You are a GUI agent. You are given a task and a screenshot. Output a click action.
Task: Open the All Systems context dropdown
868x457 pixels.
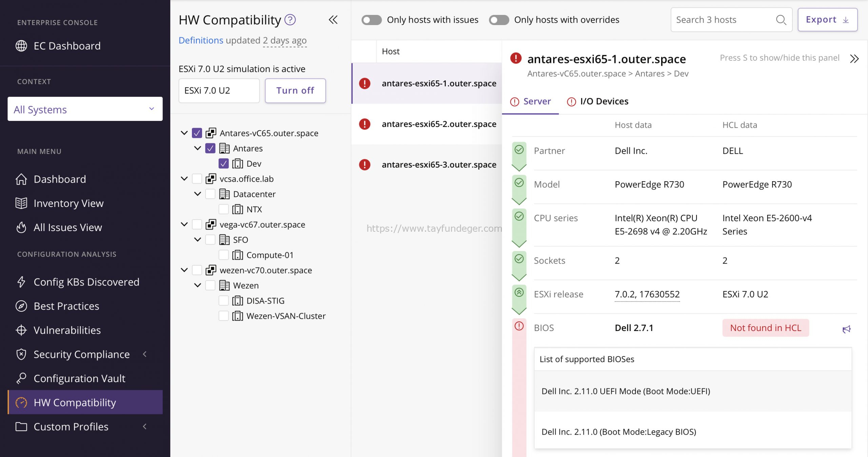point(85,109)
